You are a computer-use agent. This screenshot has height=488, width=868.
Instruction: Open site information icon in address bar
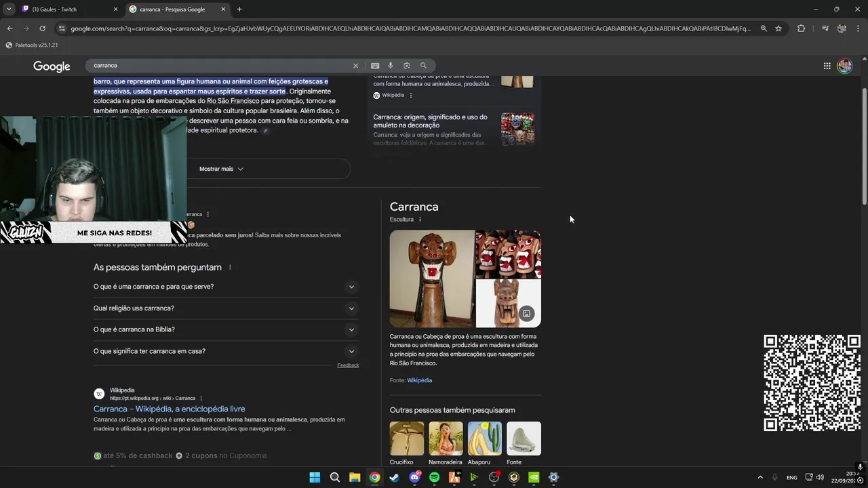click(x=62, y=28)
